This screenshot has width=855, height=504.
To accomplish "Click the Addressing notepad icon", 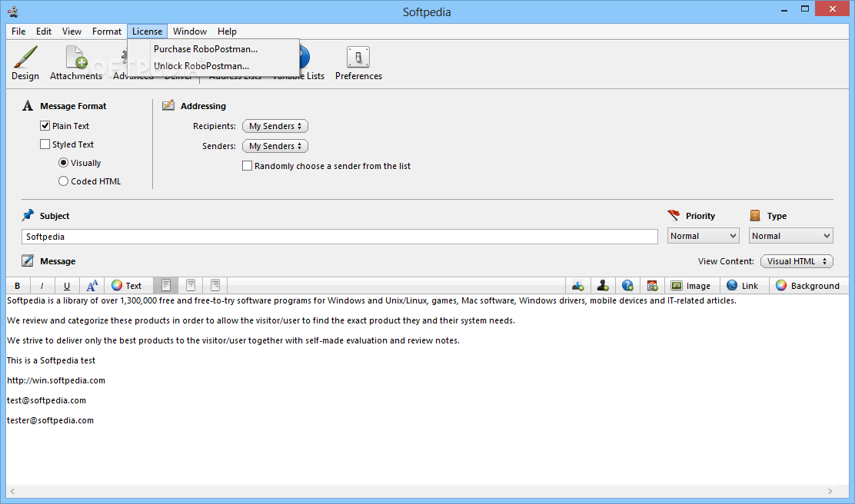I will (x=168, y=105).
